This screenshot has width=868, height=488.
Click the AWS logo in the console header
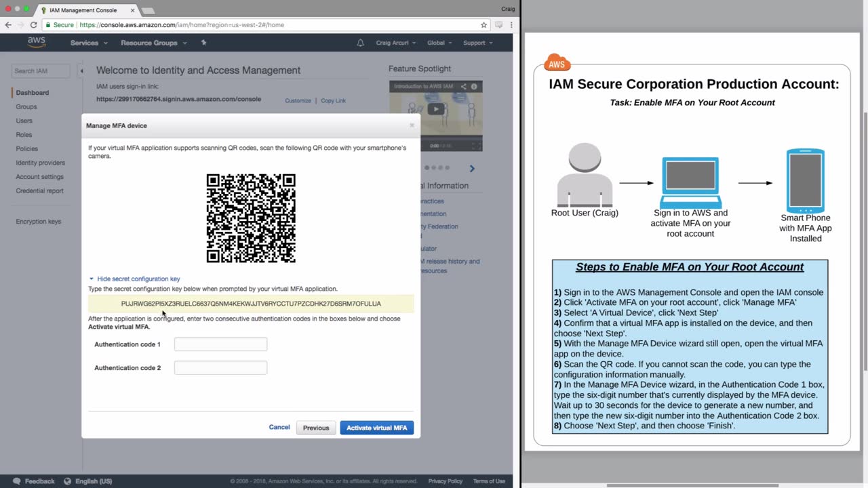click(x=37, y=43)
